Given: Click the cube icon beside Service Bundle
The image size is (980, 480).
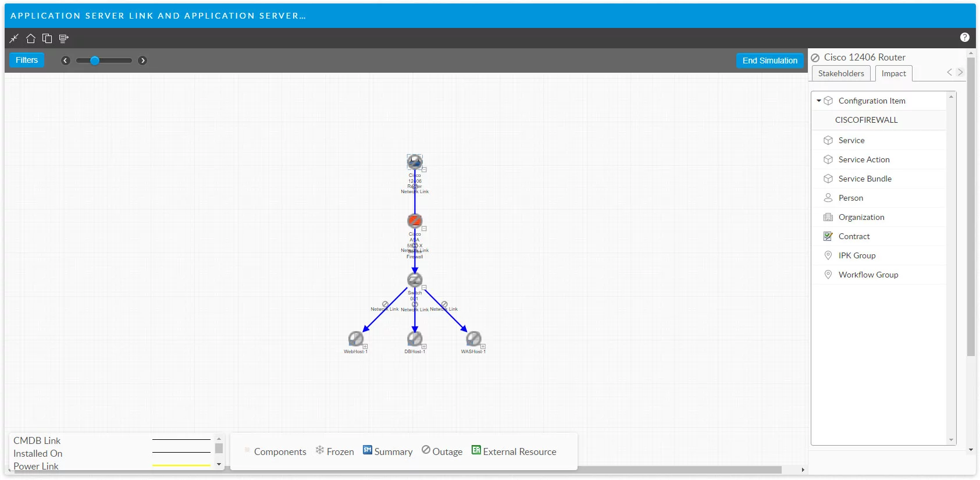Looking at the screenshot, I should click(x=828, y=179).
